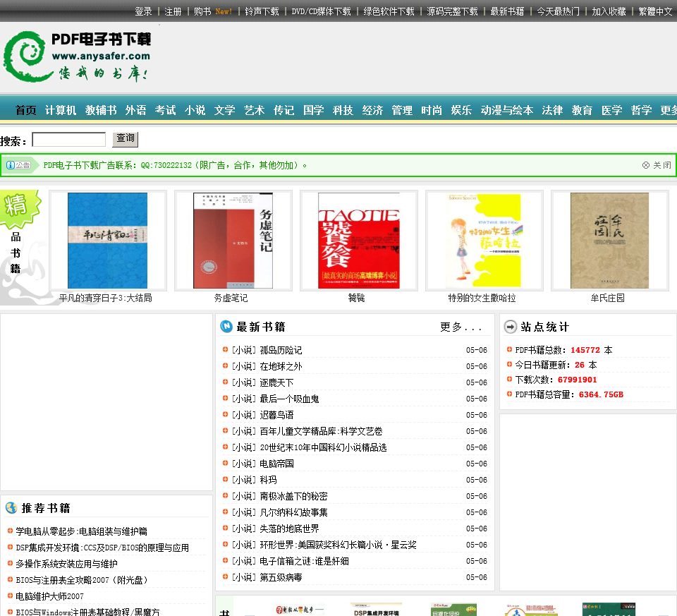Click the 牟氏庄园 book cover
Viewport: 677px width, 616px height.
coord(609,241)
